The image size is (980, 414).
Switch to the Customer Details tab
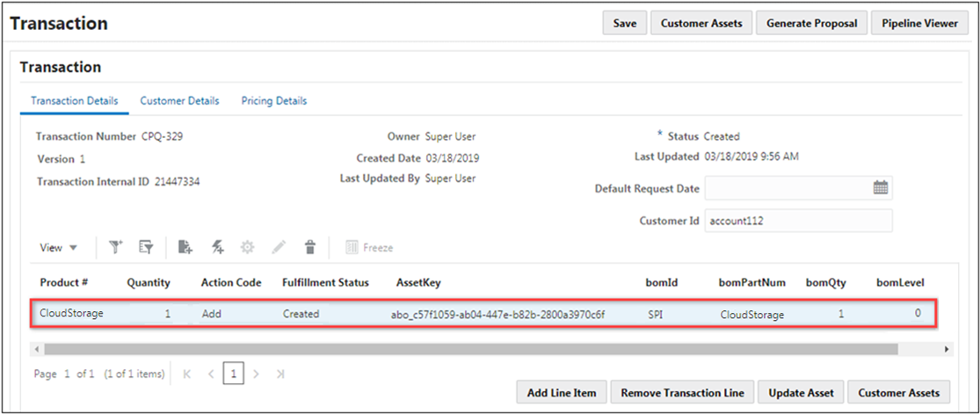[179, 101]
